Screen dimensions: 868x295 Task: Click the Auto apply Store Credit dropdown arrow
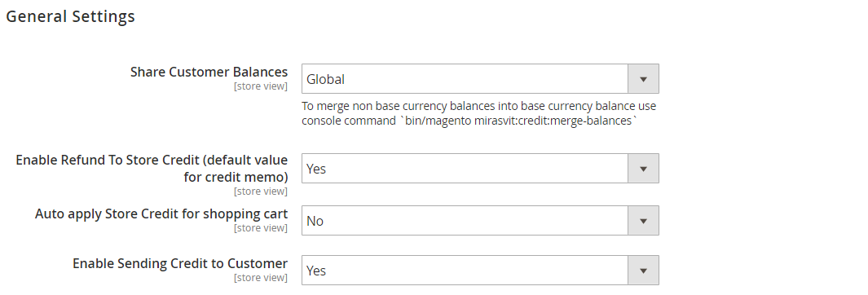coord(643,221)
